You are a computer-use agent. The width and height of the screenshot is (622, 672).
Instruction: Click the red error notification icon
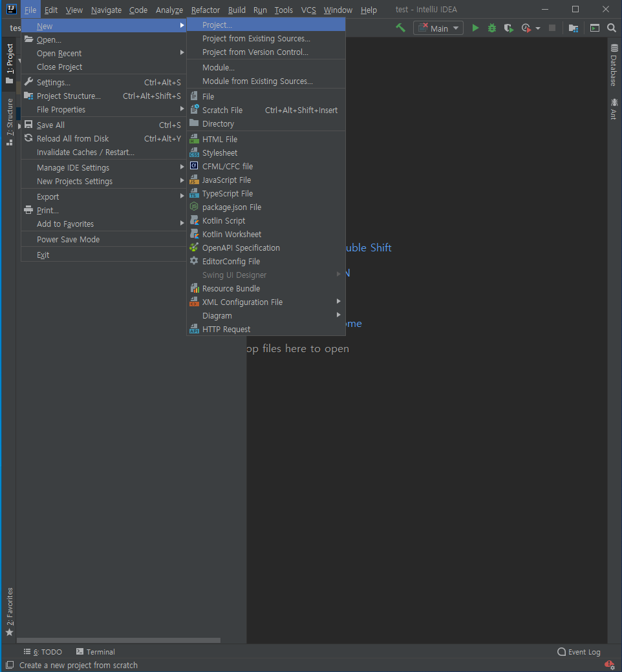click(610, 665)
